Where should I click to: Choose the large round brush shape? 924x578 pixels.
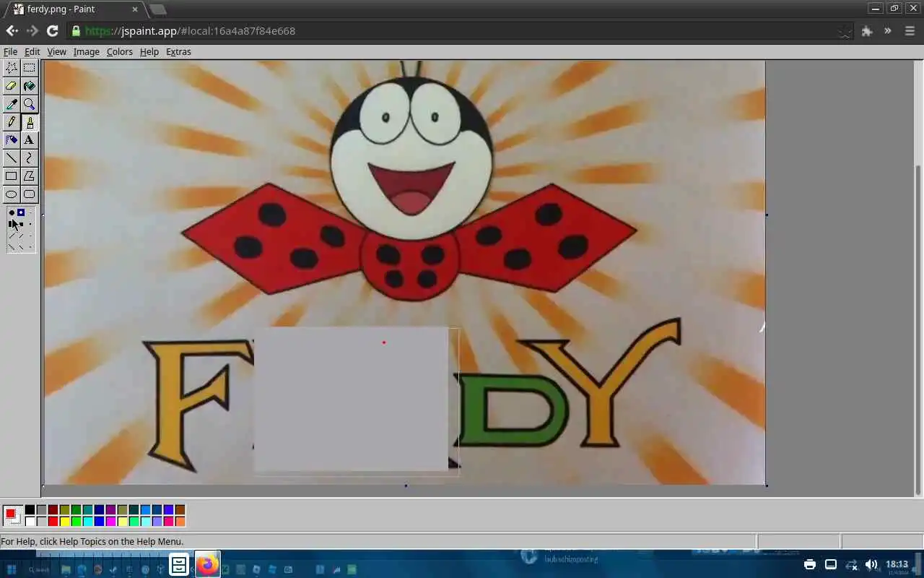(x=12, y=212)
